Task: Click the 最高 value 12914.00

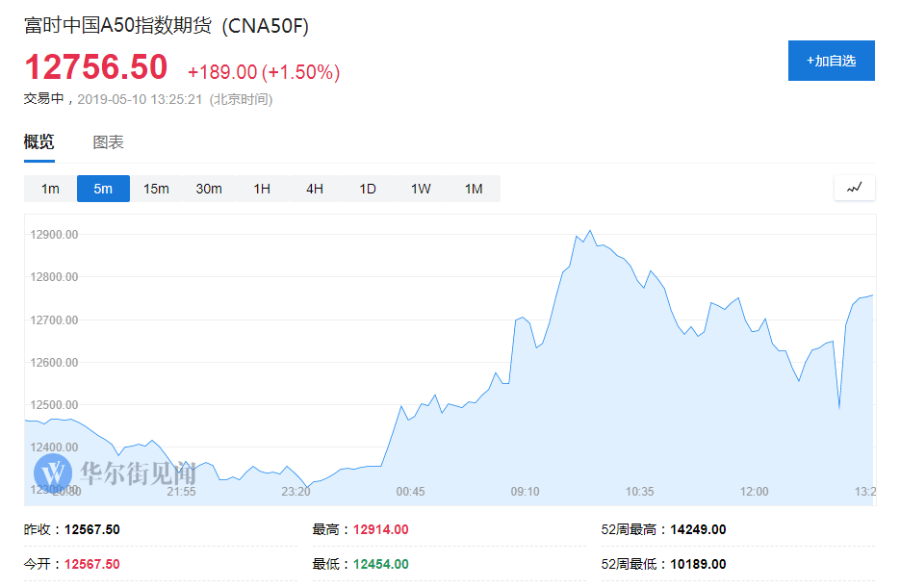Action: [x=381, y=529]
